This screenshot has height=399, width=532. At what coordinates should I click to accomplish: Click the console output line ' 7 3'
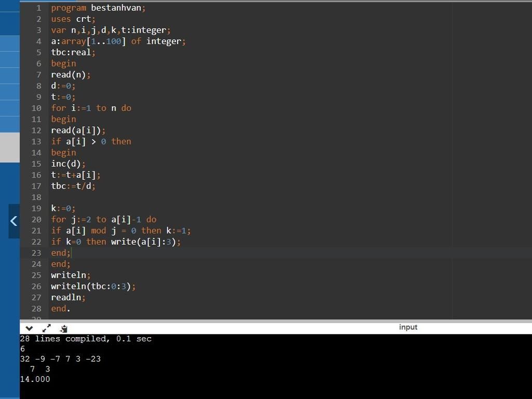click(x=40, y=369)
